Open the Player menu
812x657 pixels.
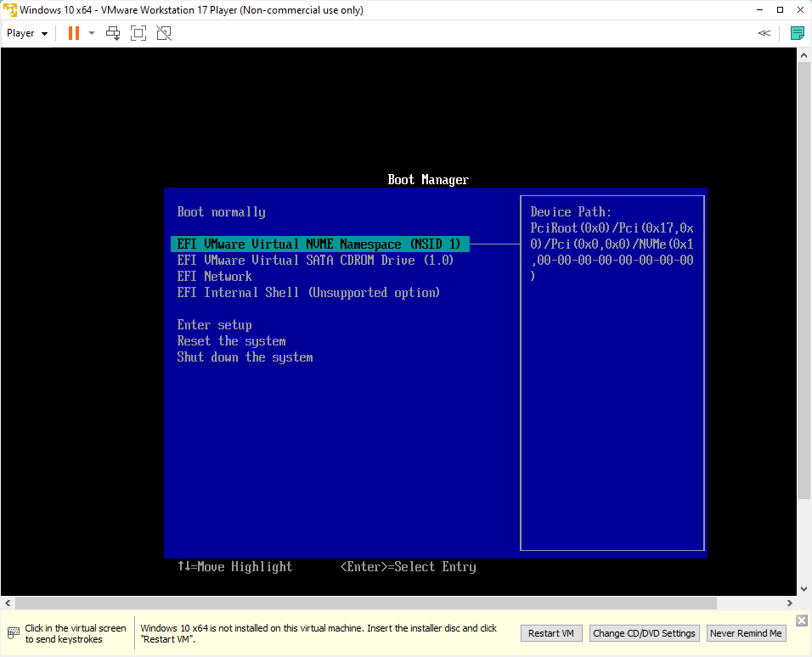click(x=27, y=33)
